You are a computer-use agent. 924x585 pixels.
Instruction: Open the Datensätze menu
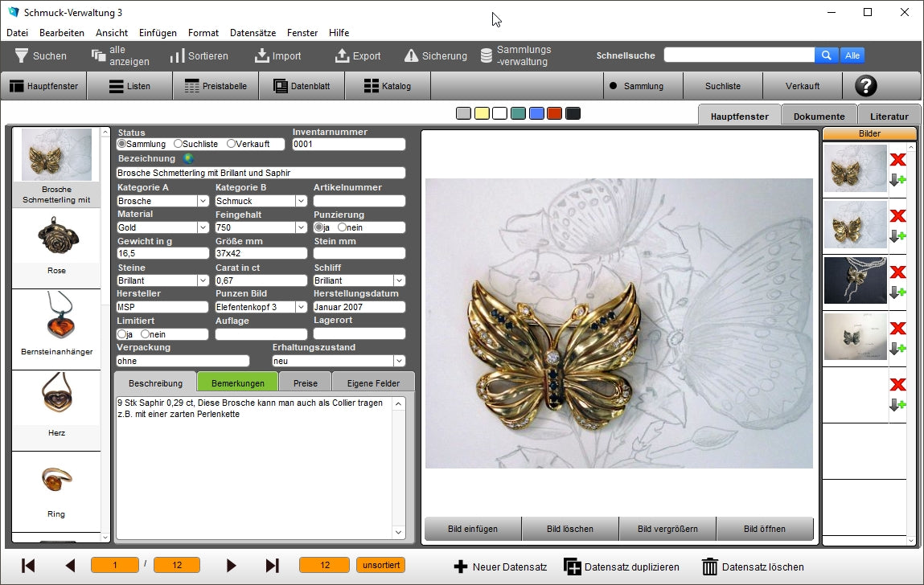[253, 33]
